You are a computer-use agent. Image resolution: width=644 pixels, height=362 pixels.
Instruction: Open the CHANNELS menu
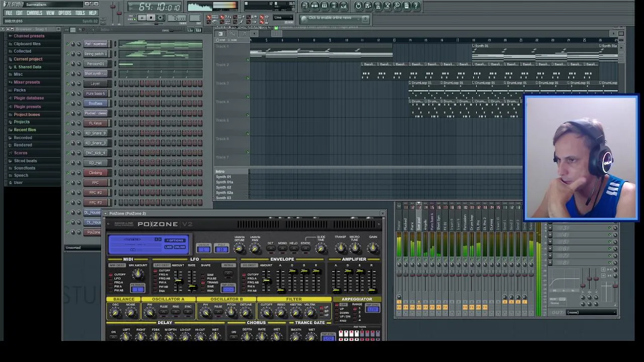click(34, 13)
